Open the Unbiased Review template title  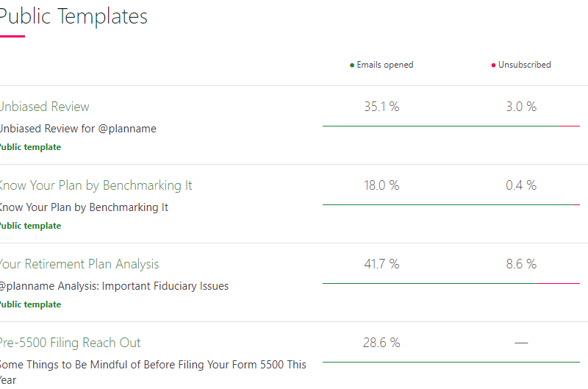44,107
